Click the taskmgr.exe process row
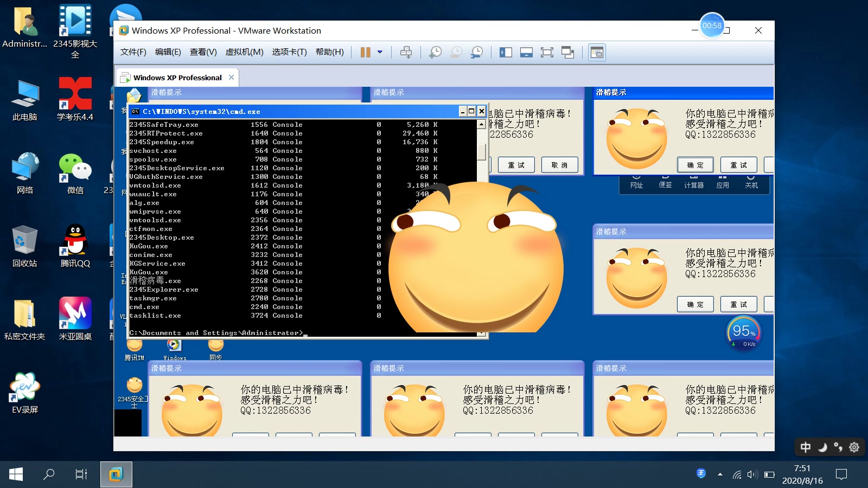Screen dimensions: 868x488 click(x=283, y=298)
